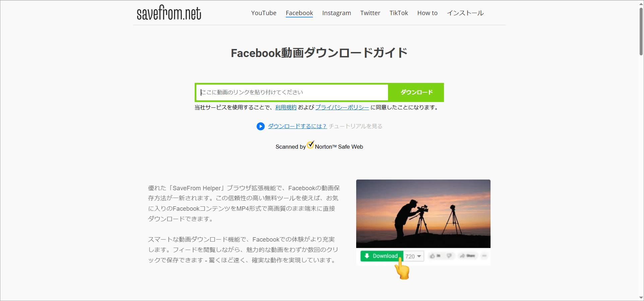Screen dimensions: 644x301
Task: Open the ダウンロードするには？ link
Action: click(297, 126)
